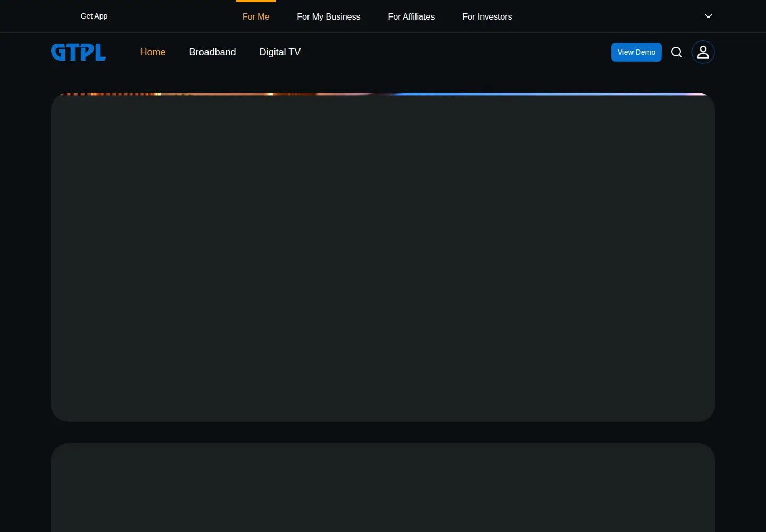
Task: Go to For Investors tab
Action: tap(487, 16)
